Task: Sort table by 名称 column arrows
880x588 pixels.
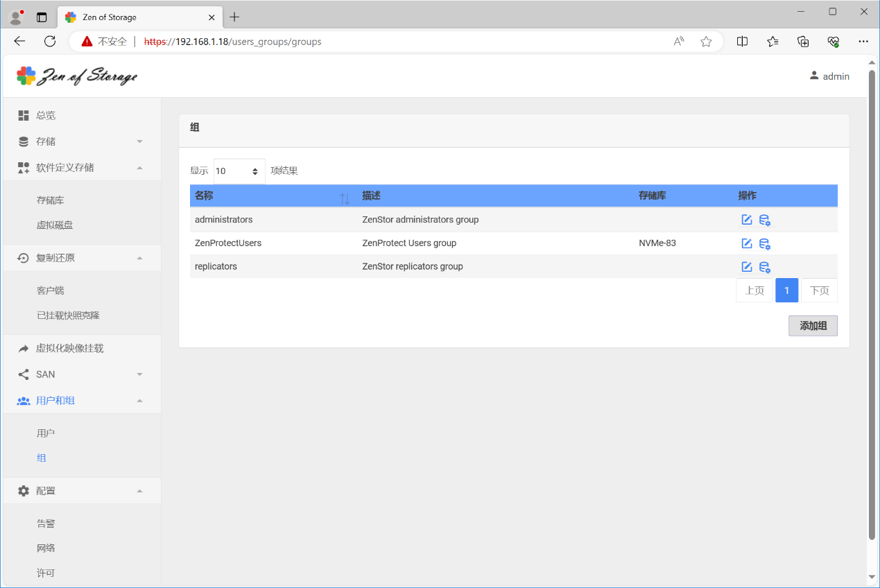Action: [x=345, y=198]
